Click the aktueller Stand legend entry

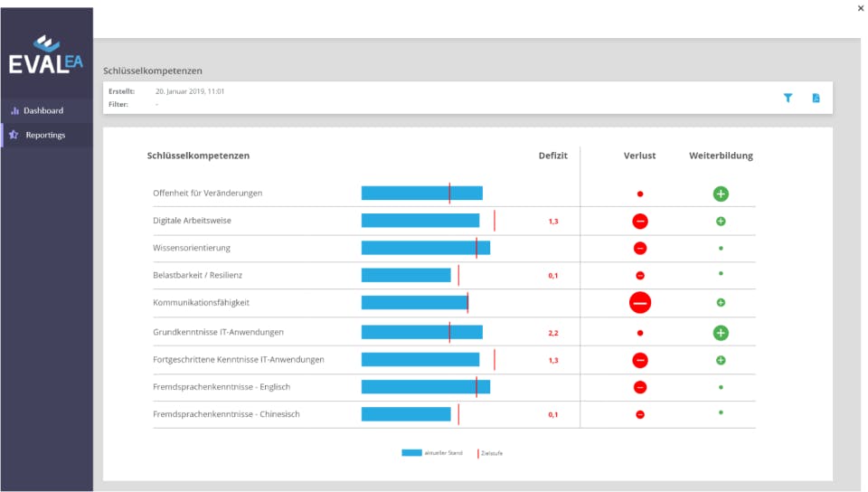pyautogui.click(x=432, y=453)
